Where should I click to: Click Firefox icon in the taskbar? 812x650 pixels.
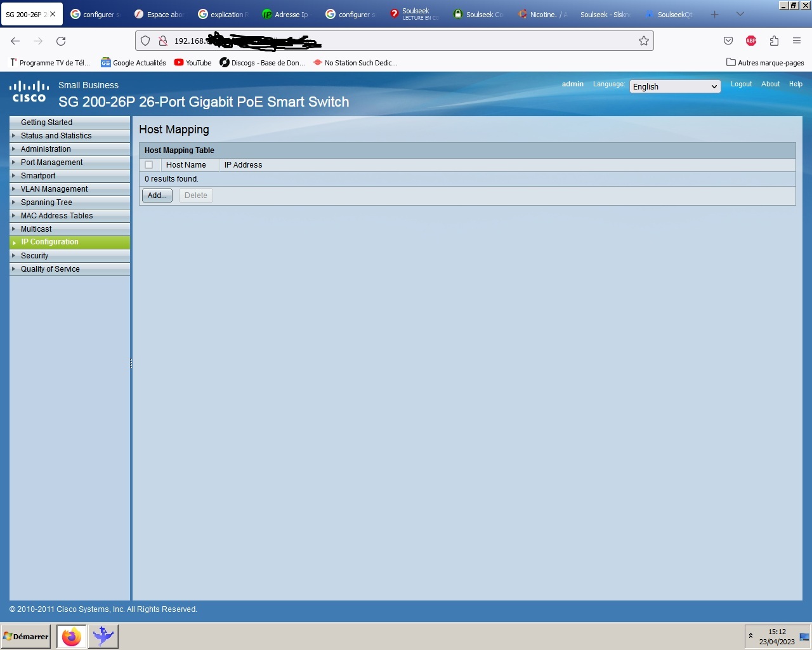[x=72, y=636]
